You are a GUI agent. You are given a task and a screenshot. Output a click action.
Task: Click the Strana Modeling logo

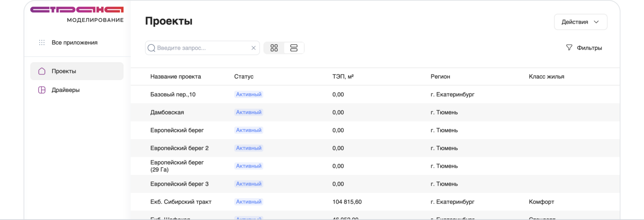point(77,14)
